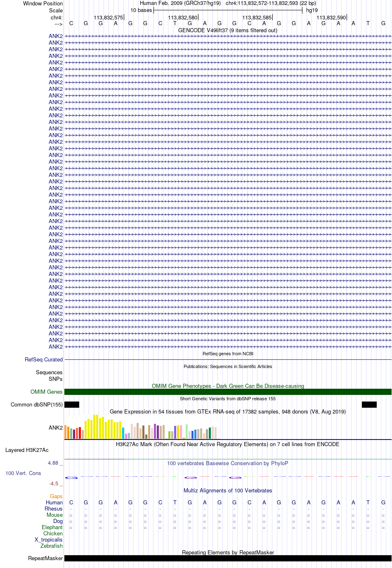Click the Human alignment row label

[x=54, y=502]
